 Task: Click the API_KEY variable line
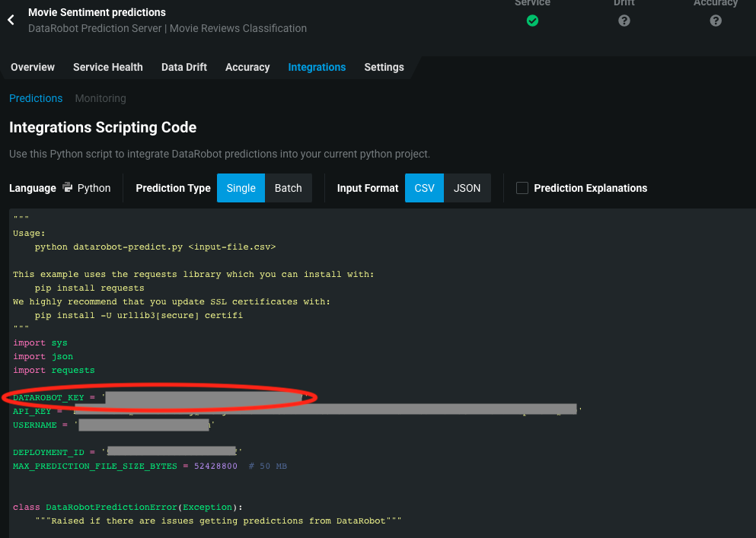(x=298, y=411)
